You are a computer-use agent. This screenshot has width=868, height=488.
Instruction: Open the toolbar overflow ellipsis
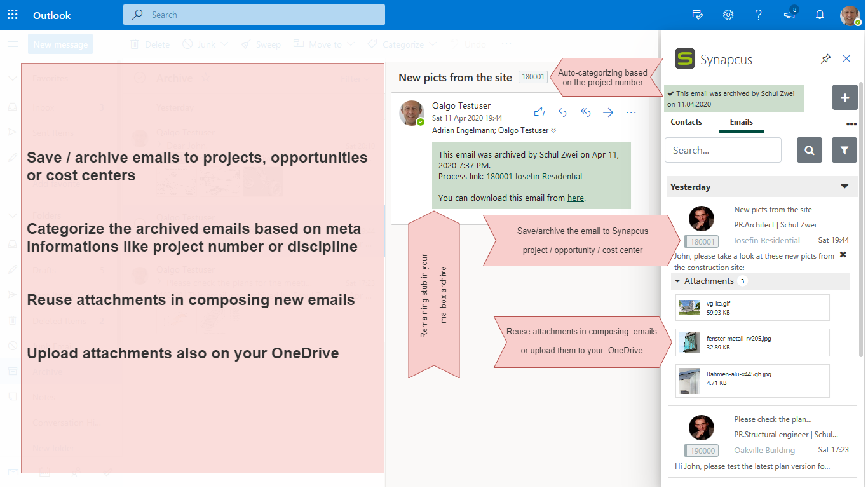tap(506, 44)
